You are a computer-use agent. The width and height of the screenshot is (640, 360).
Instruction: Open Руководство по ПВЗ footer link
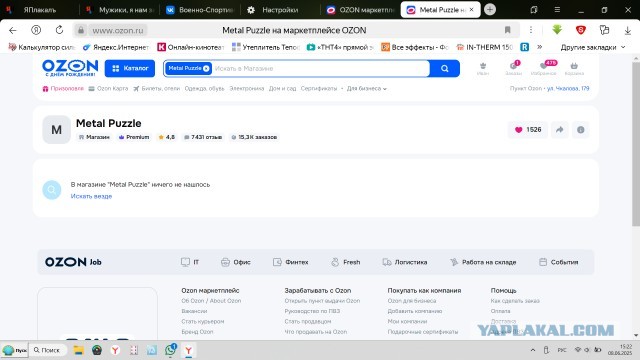312,311
